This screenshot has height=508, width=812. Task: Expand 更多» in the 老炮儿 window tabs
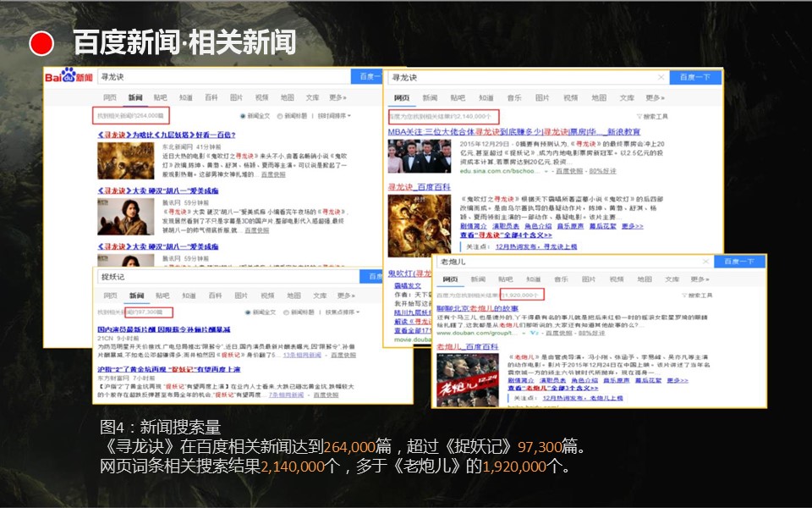pyautogui.click(x=700, y=279)
